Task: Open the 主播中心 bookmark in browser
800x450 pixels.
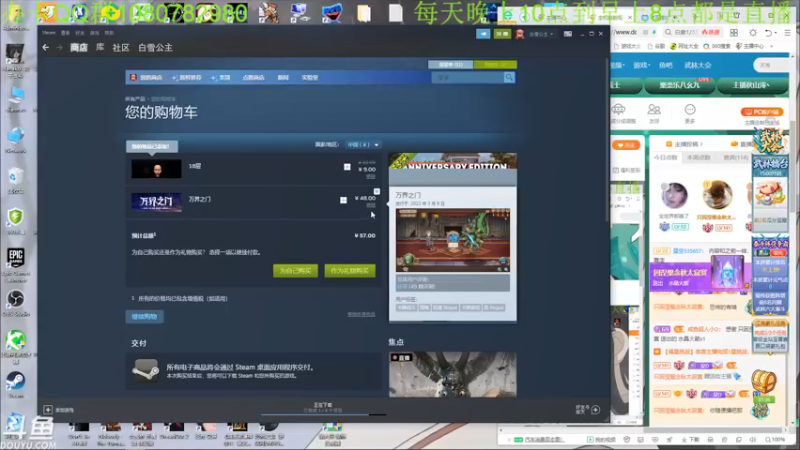Action: coord(751,46)
